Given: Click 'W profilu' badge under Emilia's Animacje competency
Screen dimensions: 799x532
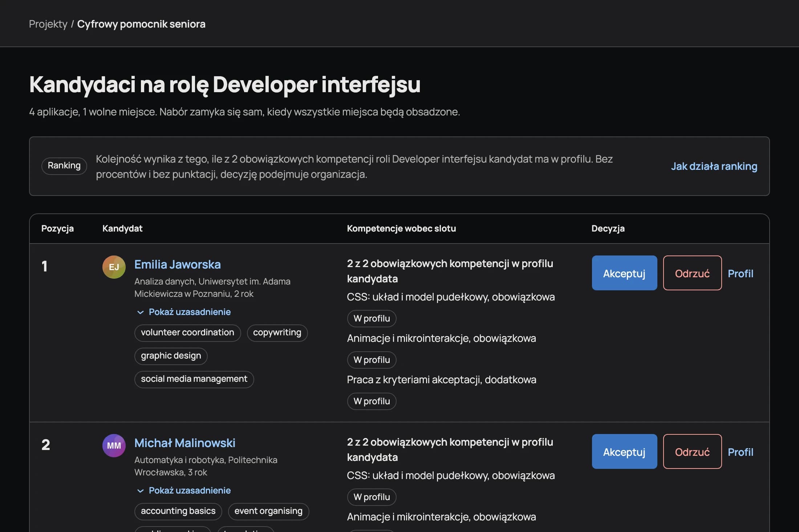Looking at the screenshot, I should click(372, 360).
